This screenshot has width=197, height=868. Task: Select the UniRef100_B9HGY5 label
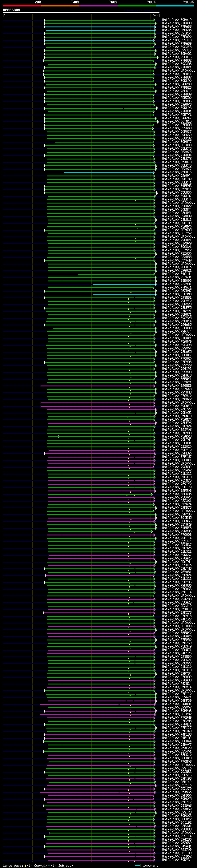tap(177, 799)
